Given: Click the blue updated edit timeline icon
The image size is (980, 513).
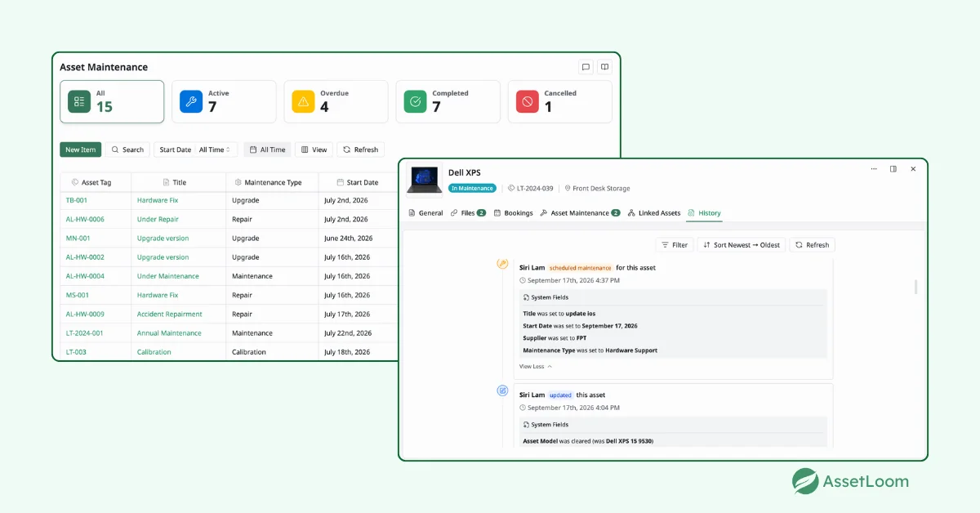Looking at the screenshot, I should pyautogui.click(x=503, y=390).
